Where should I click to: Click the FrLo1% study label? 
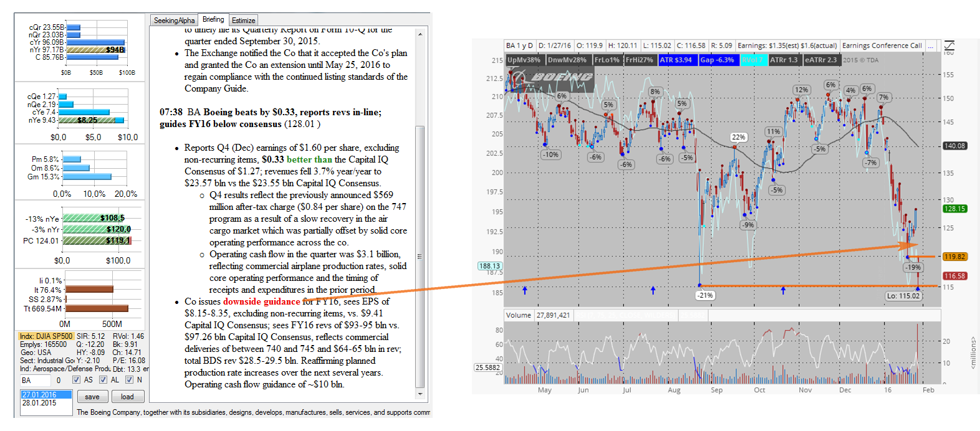[x=607, y=60]
